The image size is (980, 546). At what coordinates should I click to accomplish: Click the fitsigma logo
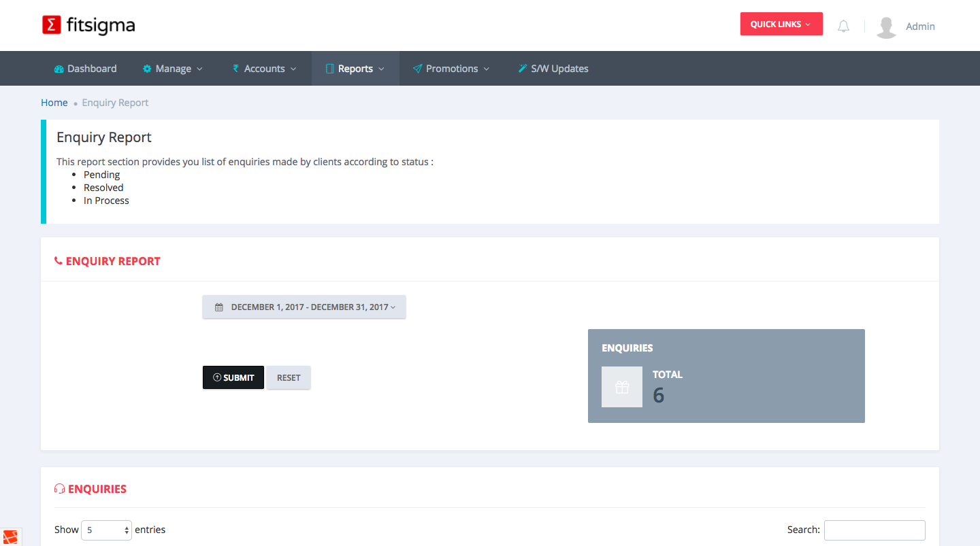pyautogui.click(x=88, y=26)
